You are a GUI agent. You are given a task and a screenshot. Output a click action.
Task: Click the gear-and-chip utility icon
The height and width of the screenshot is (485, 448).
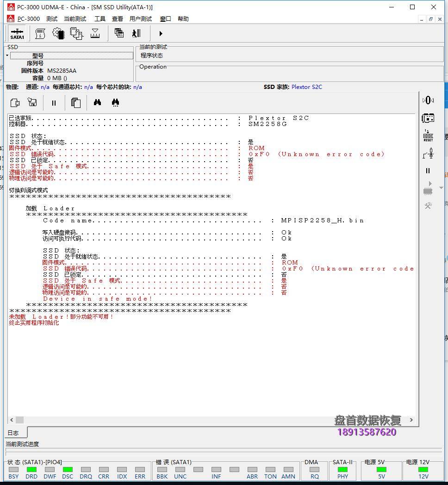click(x=58, y=33)
